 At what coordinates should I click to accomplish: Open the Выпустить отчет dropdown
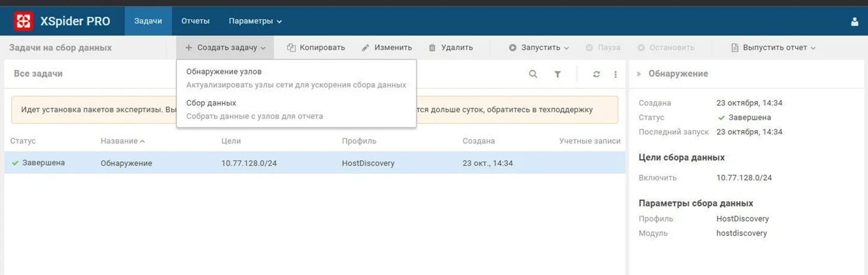(773, 48)
